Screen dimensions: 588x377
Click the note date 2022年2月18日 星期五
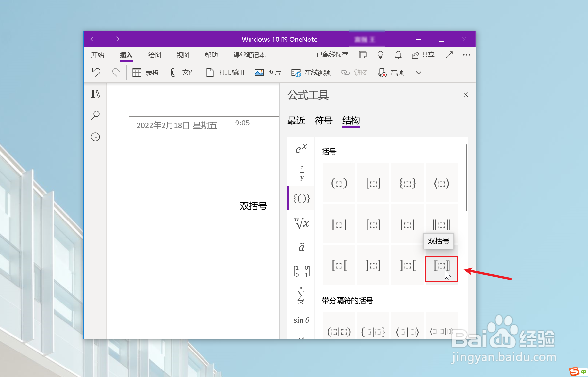177,125
